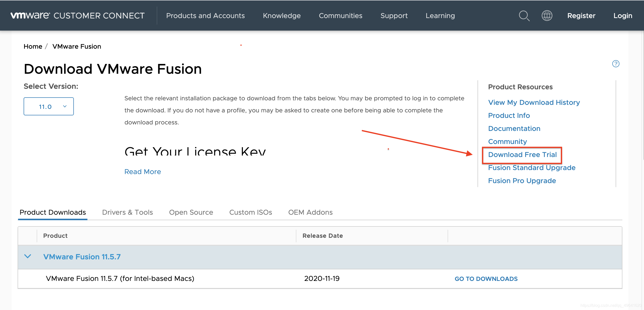The width and height of the screenshot is (644, 310).
Task: Switch to Drivers & Tools tab
Action: (127, 212)
